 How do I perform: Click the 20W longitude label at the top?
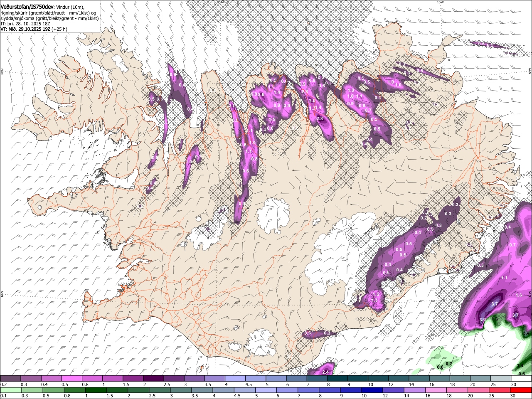221,2
